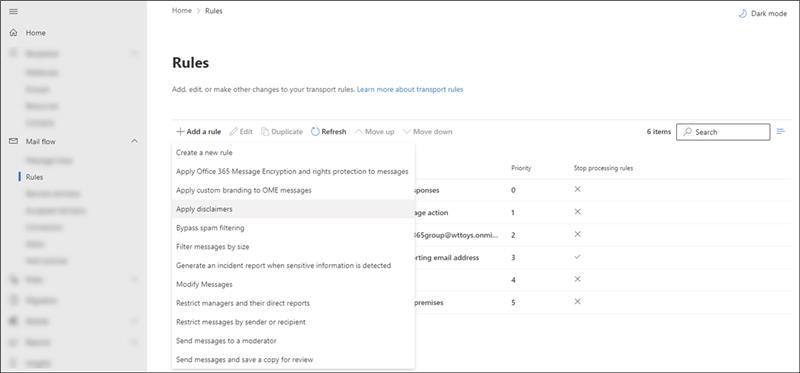The height and width of the screenshot is (373, 800).
Task: Click the Mail flow envelope icon
Action: [14, 141]
